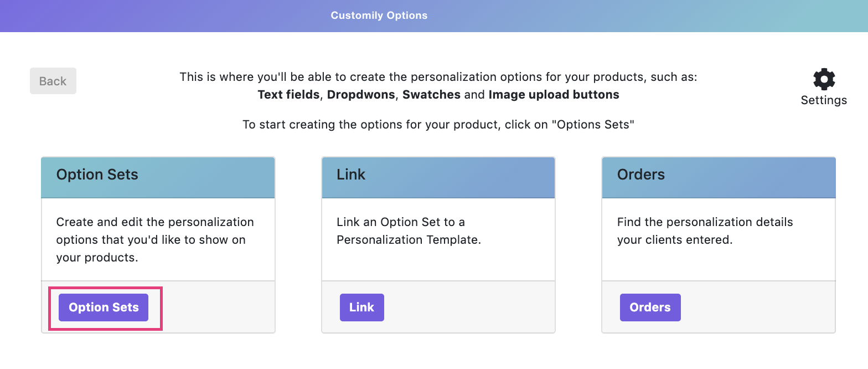
Task: Click the "To start creating the options" instruction
Action: point(438,125)
